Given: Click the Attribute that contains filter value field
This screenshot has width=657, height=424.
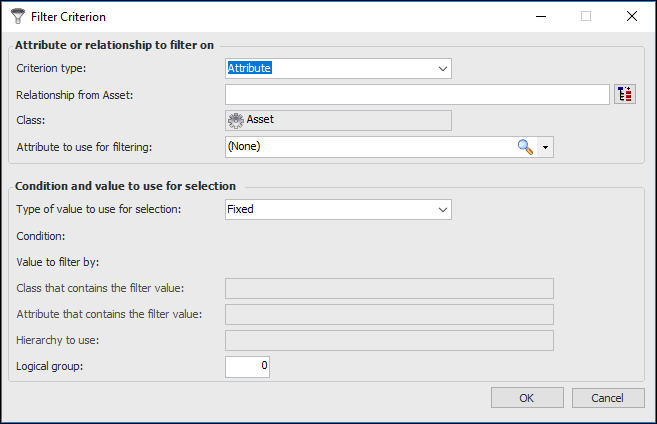Looking at the screenshot, I should (x=389, y=315).
